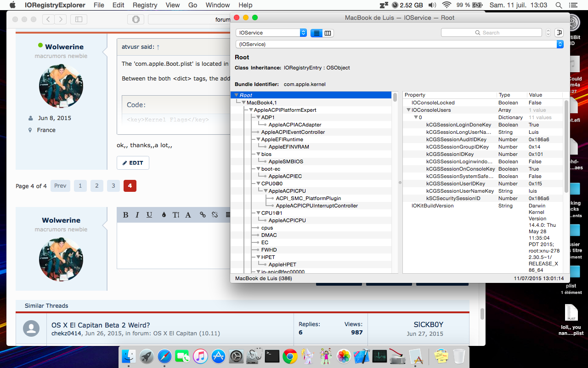
Task: Open the volume menu bar icon
Action: pyautogui.click(x=432, y=5)
